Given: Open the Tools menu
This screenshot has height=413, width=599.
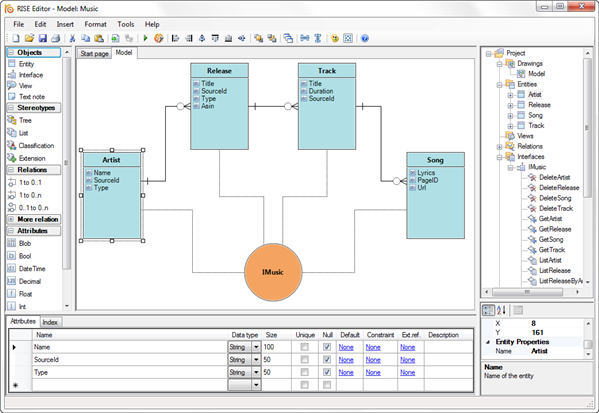Looking at the screenshot, I should click(x=126, y=24).
